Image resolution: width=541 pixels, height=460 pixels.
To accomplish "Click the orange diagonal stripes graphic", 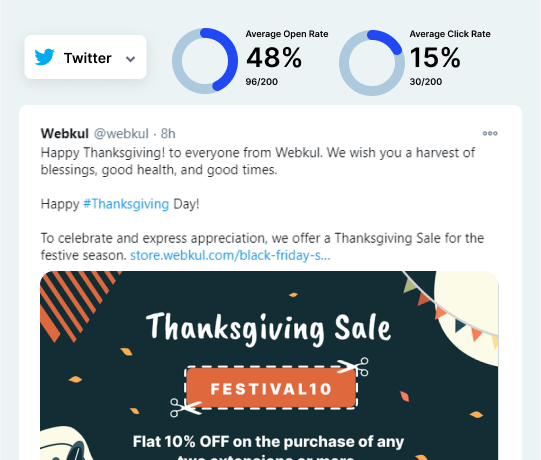I will [x=76, y=305].
